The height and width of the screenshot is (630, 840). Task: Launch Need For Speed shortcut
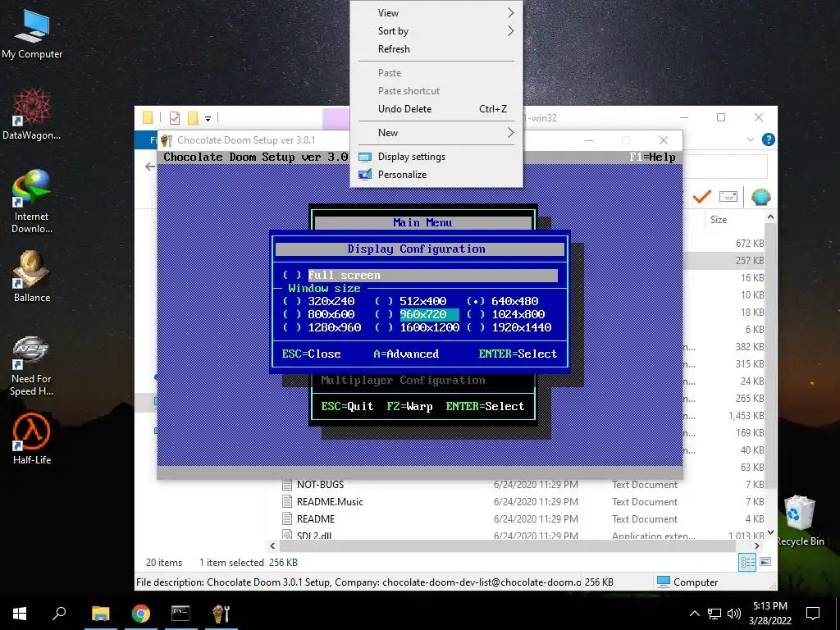click(32, 366)
